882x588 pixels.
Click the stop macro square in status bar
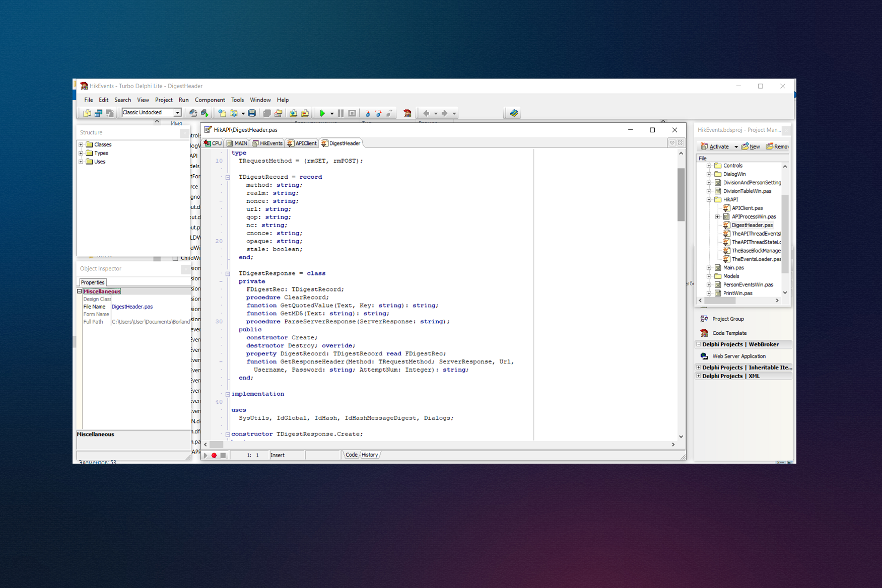pyautogui.click(x=223, y=455)
